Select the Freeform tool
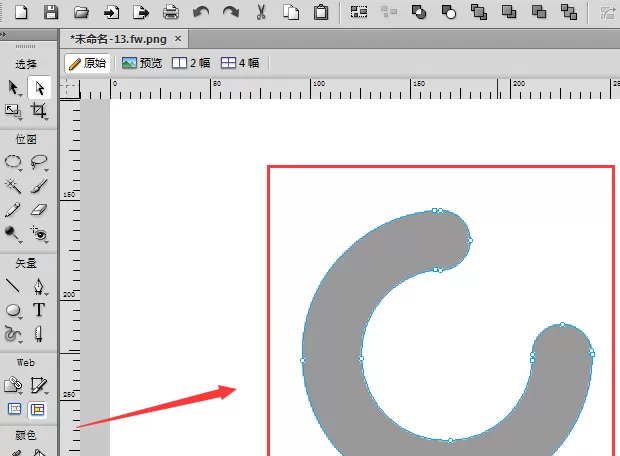620x456 pixels. (x=13, y=334)
